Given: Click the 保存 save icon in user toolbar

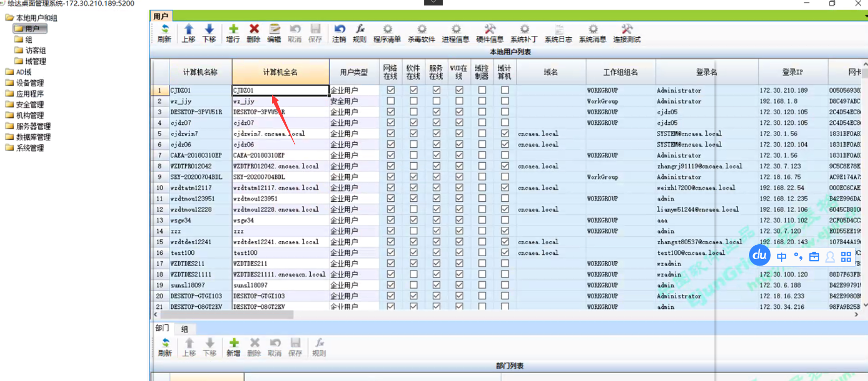Looking at the screenshot, I should (315, 33).
